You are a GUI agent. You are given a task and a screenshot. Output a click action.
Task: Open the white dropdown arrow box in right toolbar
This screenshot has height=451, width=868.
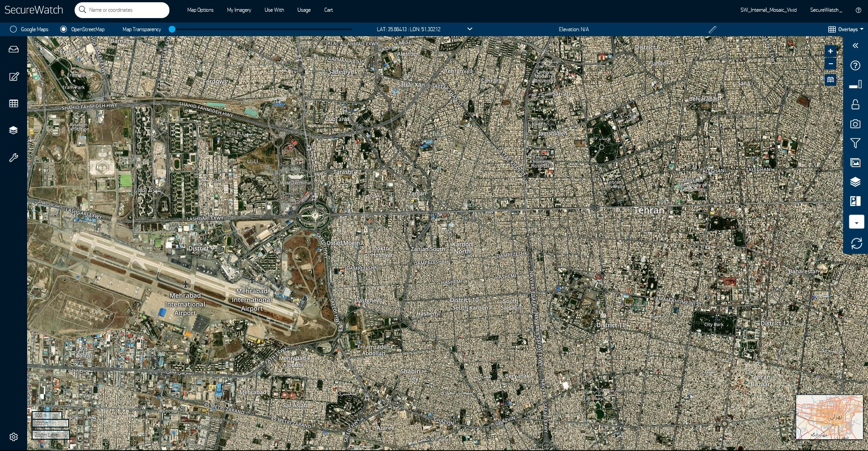coord(856,222)
